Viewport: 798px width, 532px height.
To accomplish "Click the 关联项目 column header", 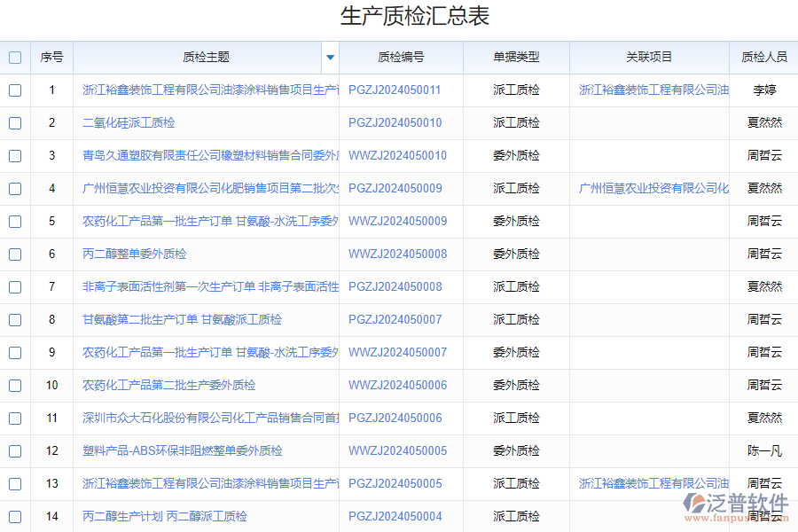I will pyautogui.click(x=649, y=58).
